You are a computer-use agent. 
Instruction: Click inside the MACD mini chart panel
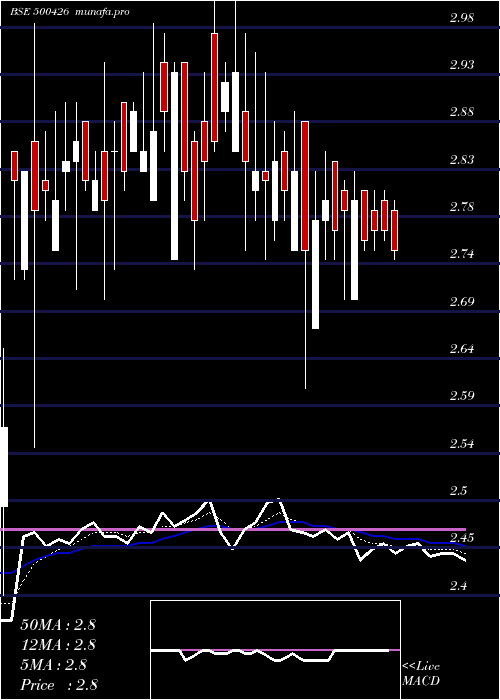coord(275,650)
